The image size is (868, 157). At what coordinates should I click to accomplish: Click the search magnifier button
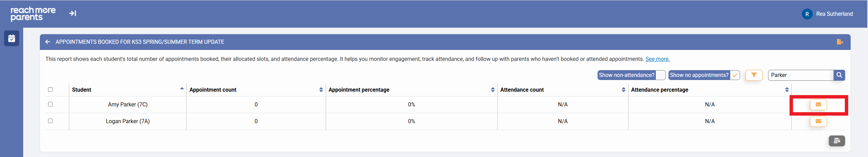coord(839,75)
